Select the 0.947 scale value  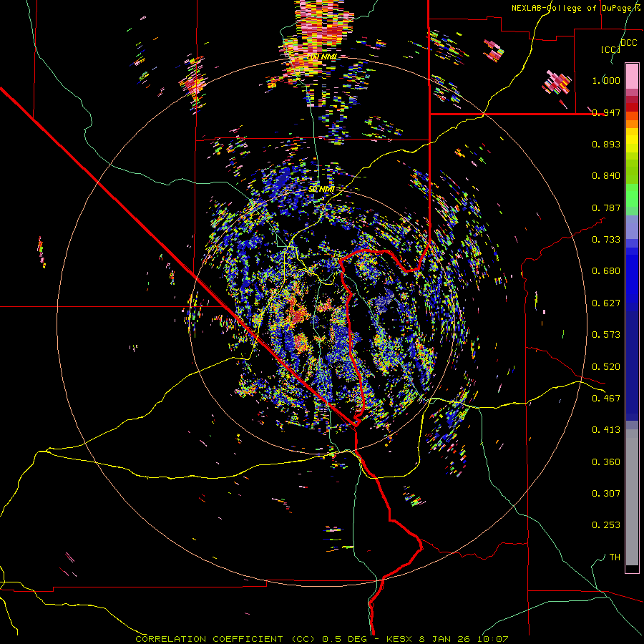(606, 112)
